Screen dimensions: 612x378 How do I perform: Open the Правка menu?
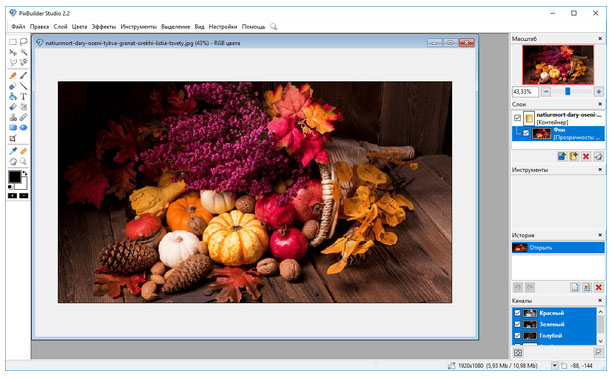point(39,27)
